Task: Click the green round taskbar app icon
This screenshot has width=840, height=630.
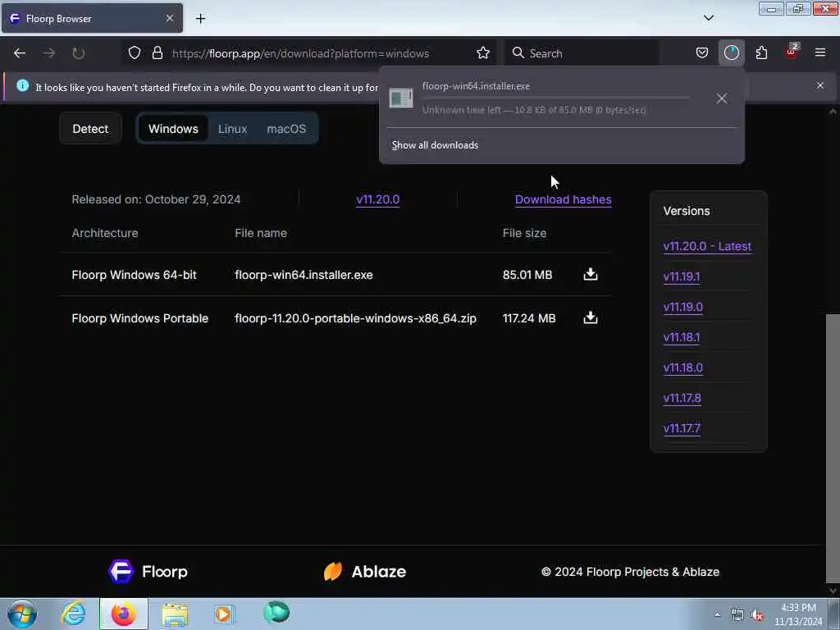Action: point(276,612)
